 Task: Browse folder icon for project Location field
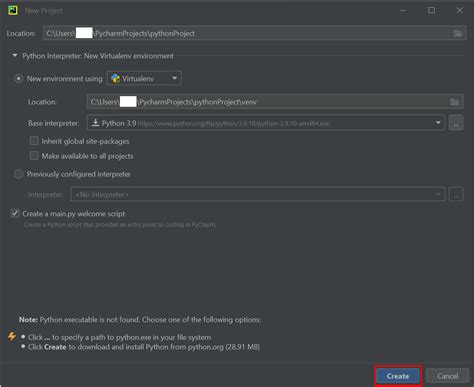coord(458,33)
